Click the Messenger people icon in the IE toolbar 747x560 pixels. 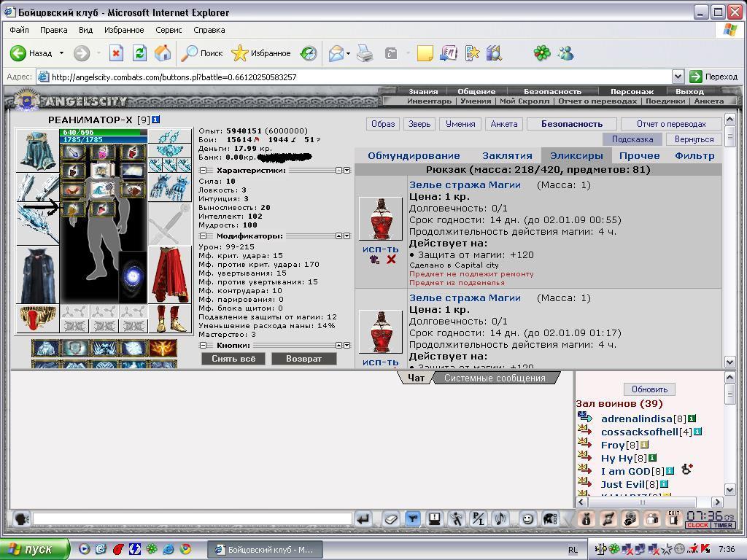565,52
